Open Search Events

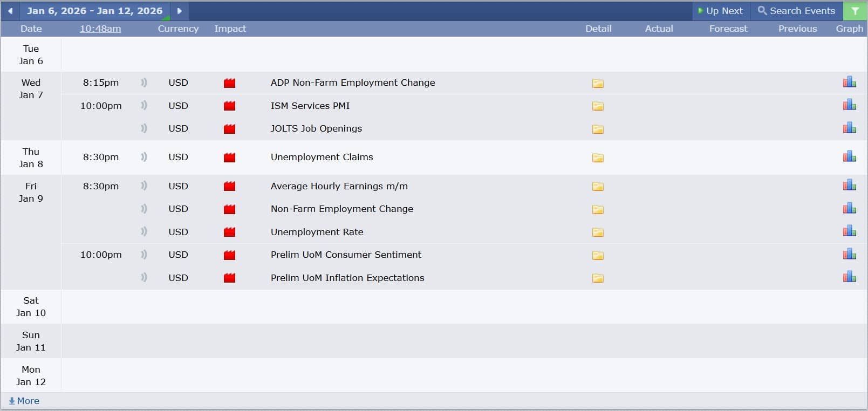pyautogui.click(x=796, y=11)
